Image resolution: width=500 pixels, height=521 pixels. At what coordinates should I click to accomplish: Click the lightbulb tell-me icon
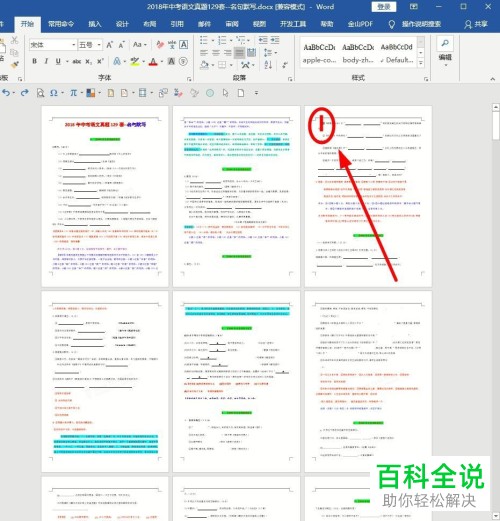(392, 24)
